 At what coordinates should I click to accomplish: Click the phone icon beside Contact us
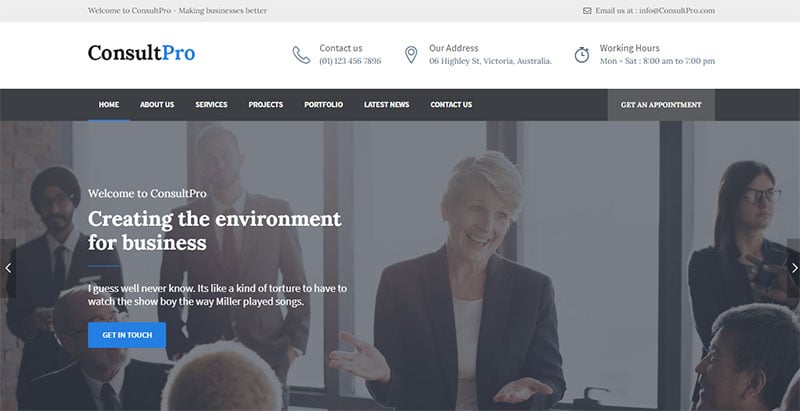click(x=301, y=55)
